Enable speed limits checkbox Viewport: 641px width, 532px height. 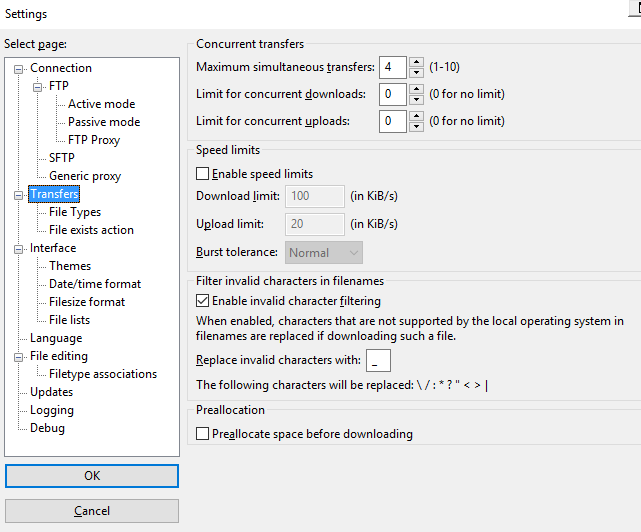[202, 174]
